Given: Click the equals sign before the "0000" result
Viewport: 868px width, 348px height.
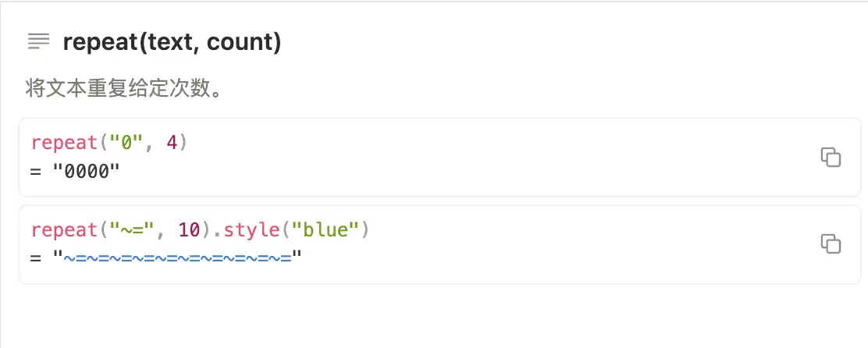Looking at the screenshot, I should (36, 170).
